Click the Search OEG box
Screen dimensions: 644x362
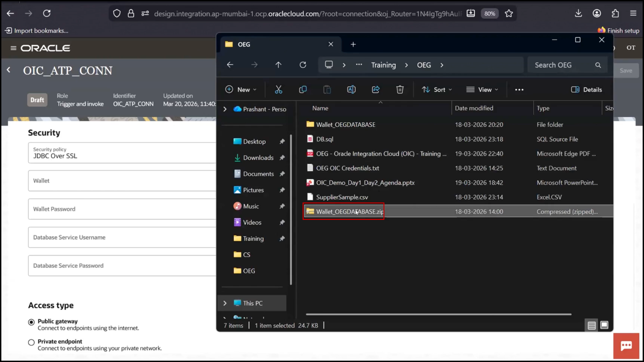pos(567,65)
